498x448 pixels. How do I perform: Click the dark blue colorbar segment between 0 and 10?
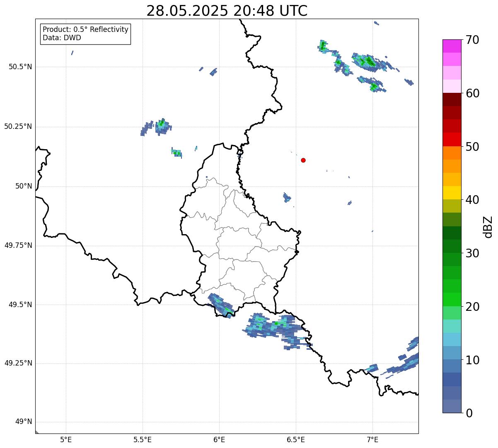pyautogui.click(x=452, y=379)
